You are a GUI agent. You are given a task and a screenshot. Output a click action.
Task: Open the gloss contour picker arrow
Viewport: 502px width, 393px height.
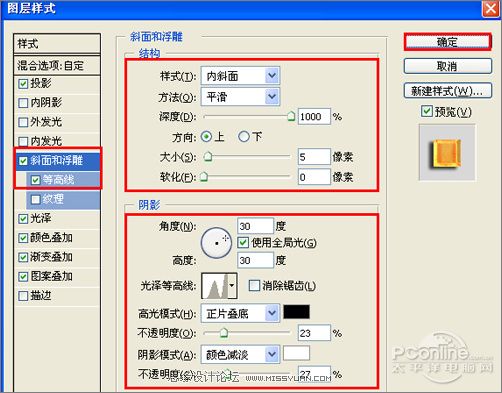[x=232, y=286]
